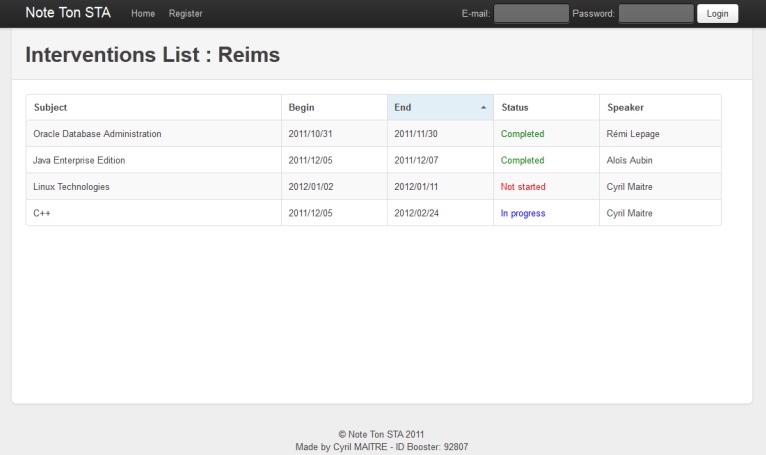766x455 pixels.
Task: Click Completed status of Oracle row
Action: tap(522, 134)
